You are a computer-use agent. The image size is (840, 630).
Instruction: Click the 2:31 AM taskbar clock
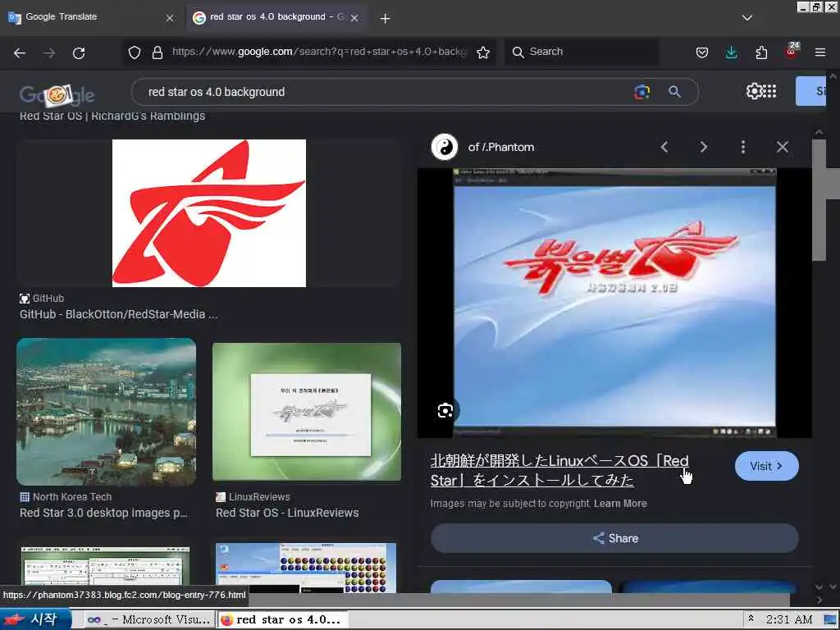coord(789,619)
